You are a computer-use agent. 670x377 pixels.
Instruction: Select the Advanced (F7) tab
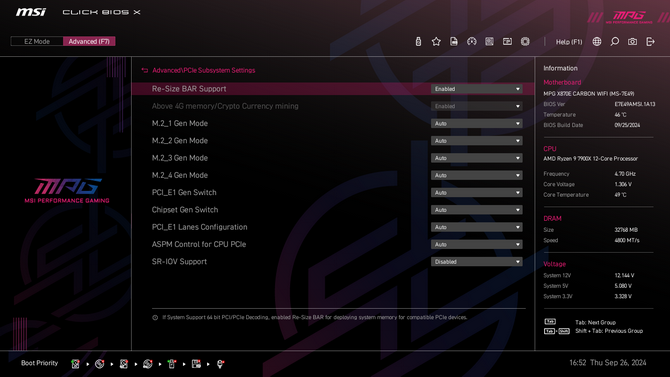(89, 41)
